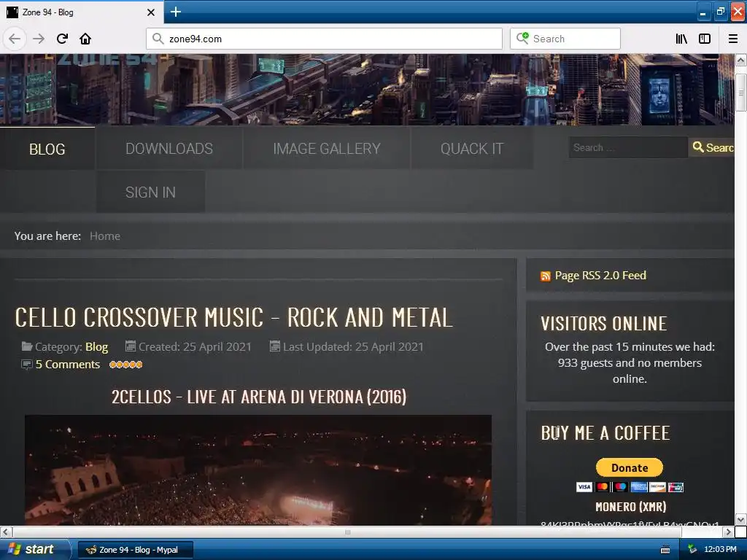This screenshot has width=747, height=560.
Task: Reload the current page
Action: coord(62,39)
